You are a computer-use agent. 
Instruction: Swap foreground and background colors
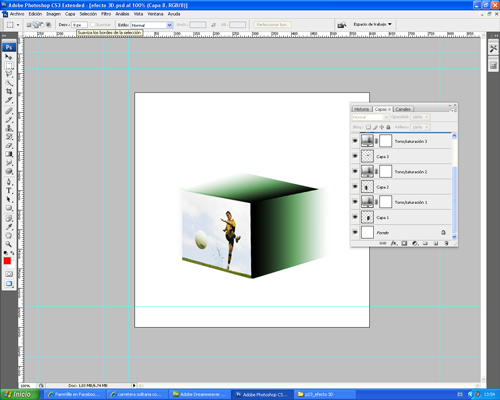12,253
